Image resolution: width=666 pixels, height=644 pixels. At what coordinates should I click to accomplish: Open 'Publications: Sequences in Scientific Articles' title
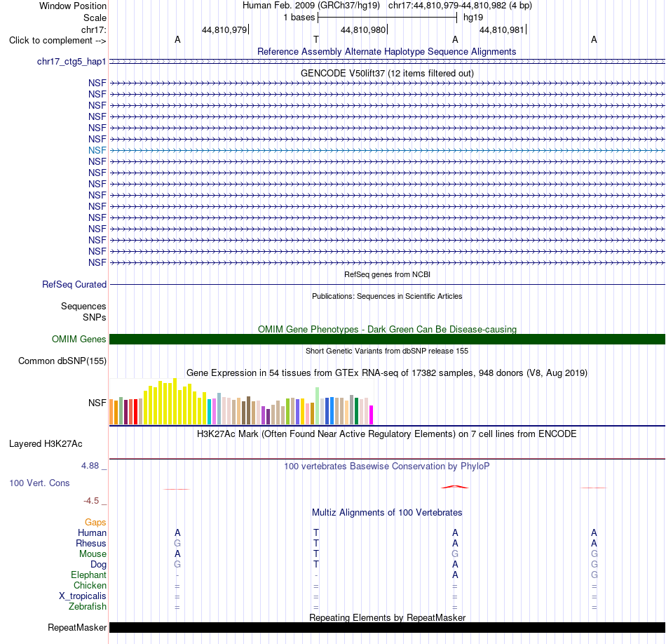point(387,296)
